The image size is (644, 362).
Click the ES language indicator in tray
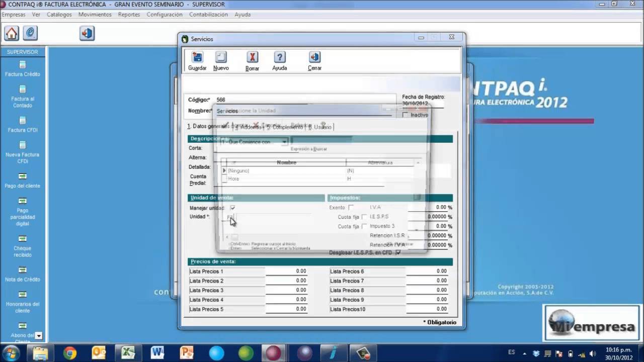(x=512, y=352)
